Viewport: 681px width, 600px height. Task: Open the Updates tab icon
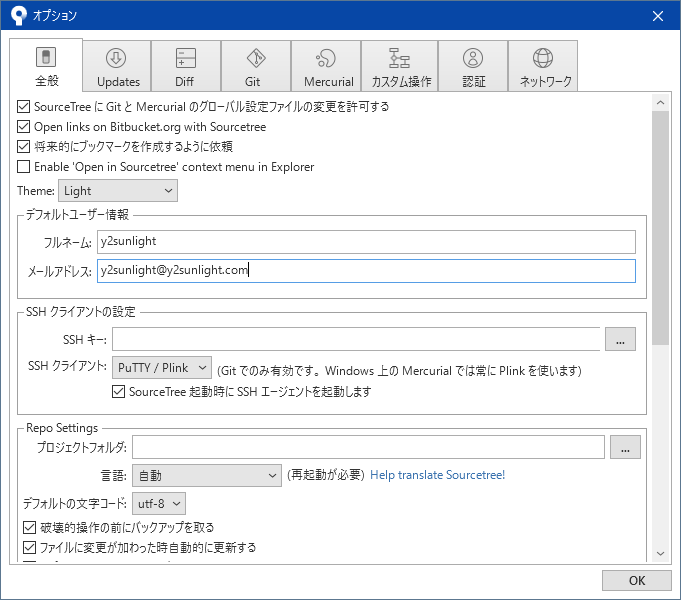coord(117,59)
